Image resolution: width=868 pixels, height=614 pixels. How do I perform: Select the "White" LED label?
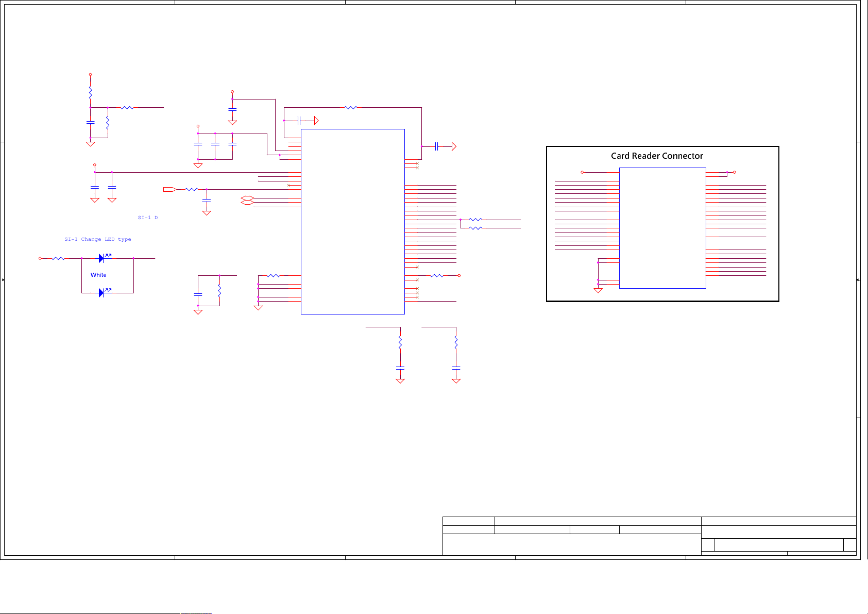98,275
